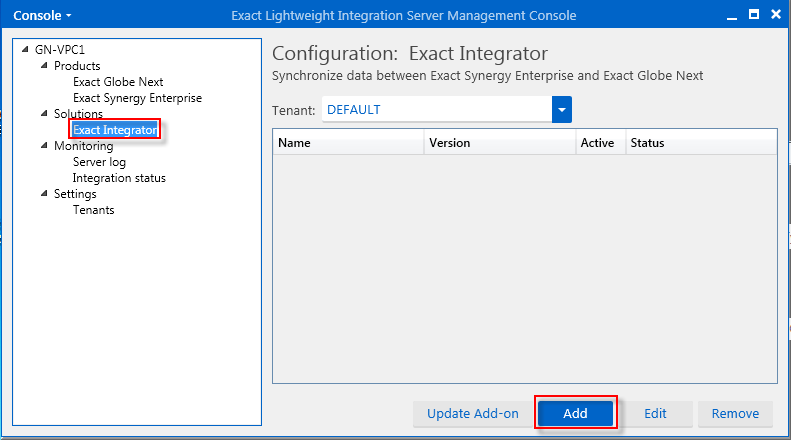This screenshot has height=440, width=791.
Task: Close the Management Console window
Action: tap(776, 14)
